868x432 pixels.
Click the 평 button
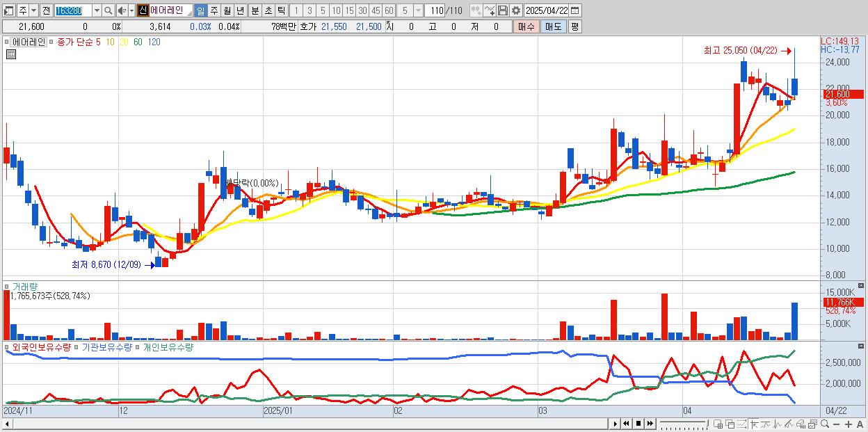[574, 26]
